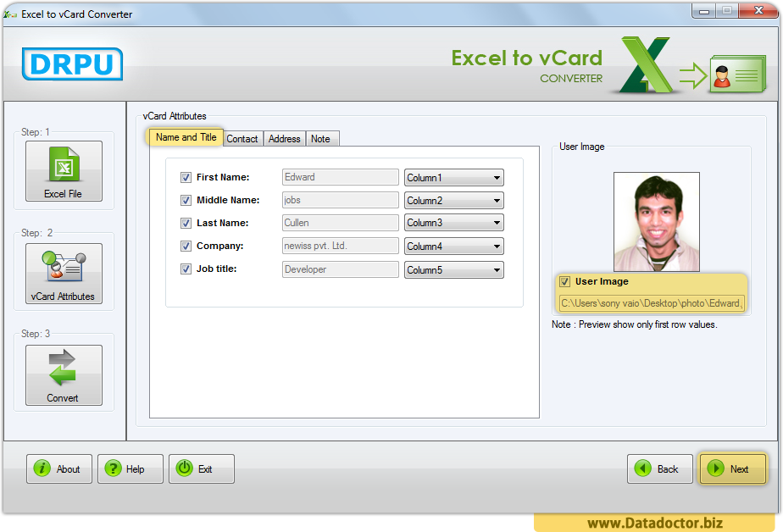Screen dimensions: 783x532
Task: Click the Last Name field showing Cullen
Action: point(340,223)
